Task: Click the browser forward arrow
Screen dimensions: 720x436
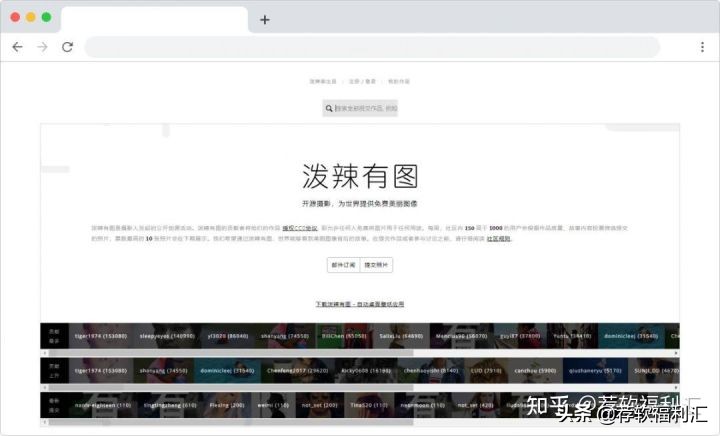Action: (x=42, y=47)
